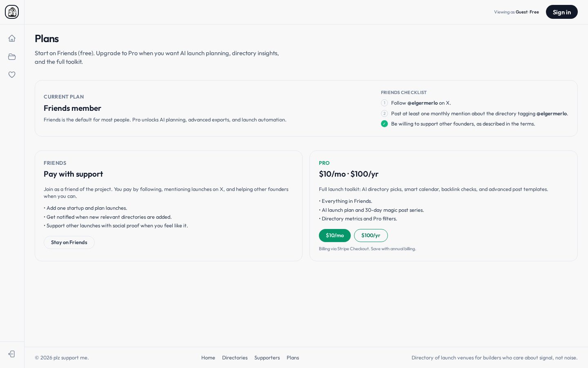Click the Plans page heading
The width and height of the screenshot is (588, 368).
pyautogui.click(x=47, y=39)
